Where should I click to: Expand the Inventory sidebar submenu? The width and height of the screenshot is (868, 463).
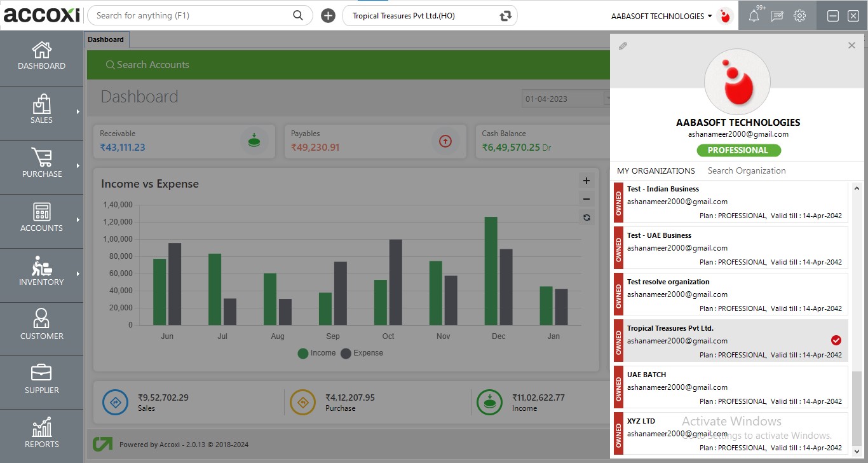tap(78, 274)
